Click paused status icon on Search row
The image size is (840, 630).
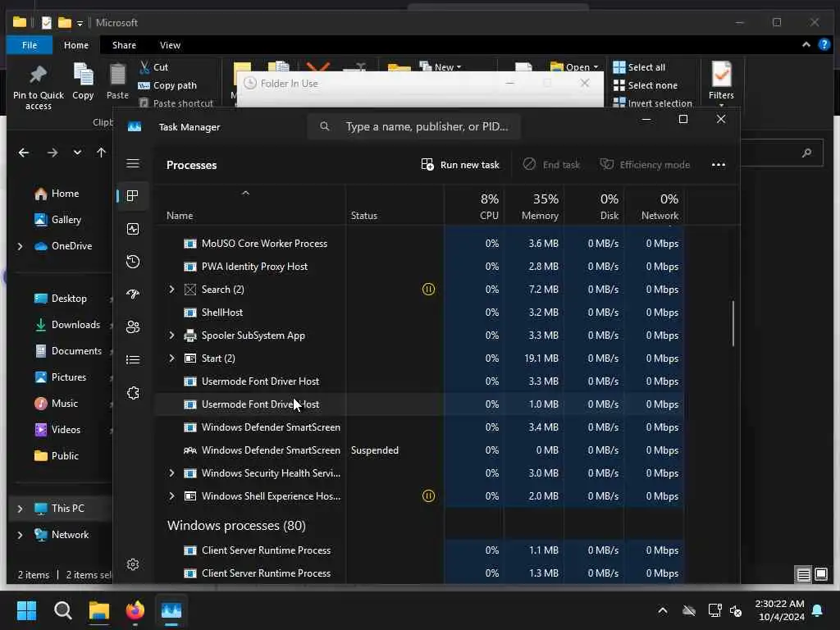(428, 290)
